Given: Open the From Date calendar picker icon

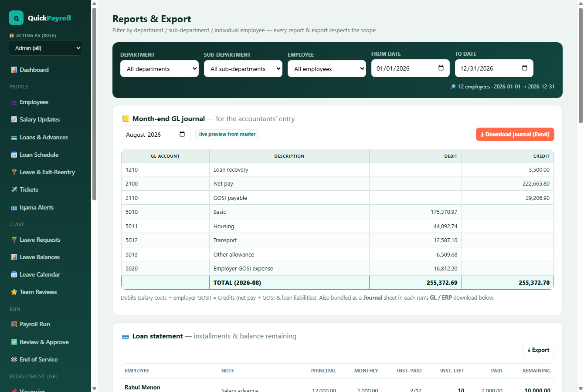Looking at the screenshot, I should pyautogui.click(x=441, y=68).
